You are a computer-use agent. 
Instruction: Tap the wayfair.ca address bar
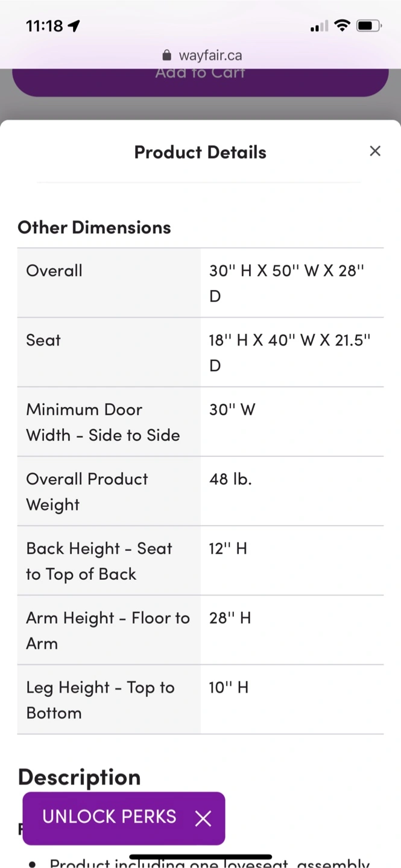pyautogui.click(x=201, y=55)
